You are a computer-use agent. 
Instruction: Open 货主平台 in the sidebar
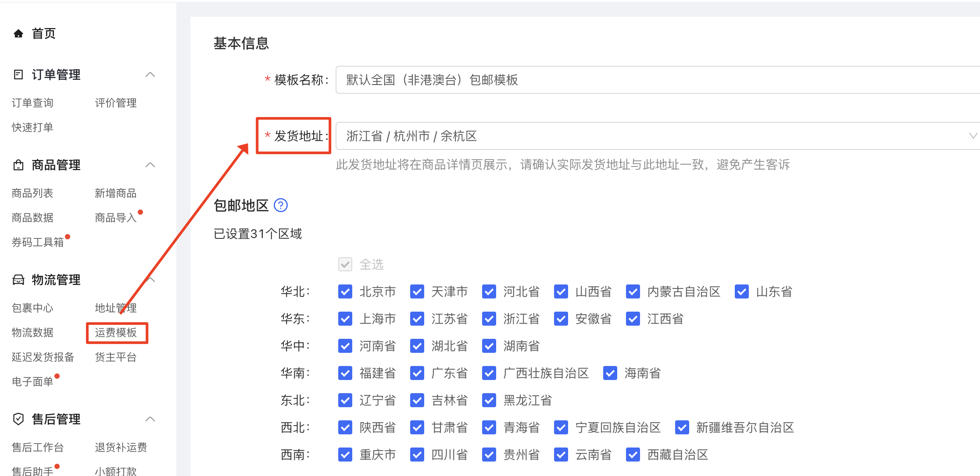(116, 357)
